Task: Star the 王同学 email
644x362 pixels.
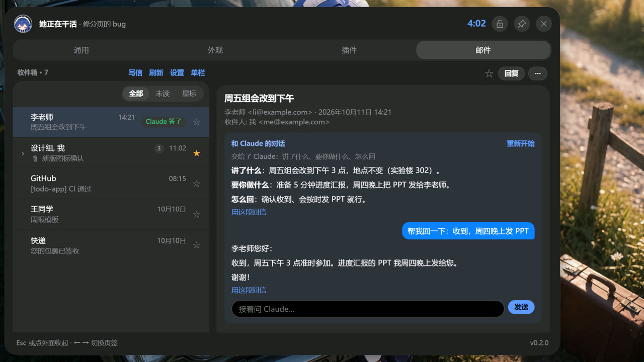Action: tap(197, 214)
